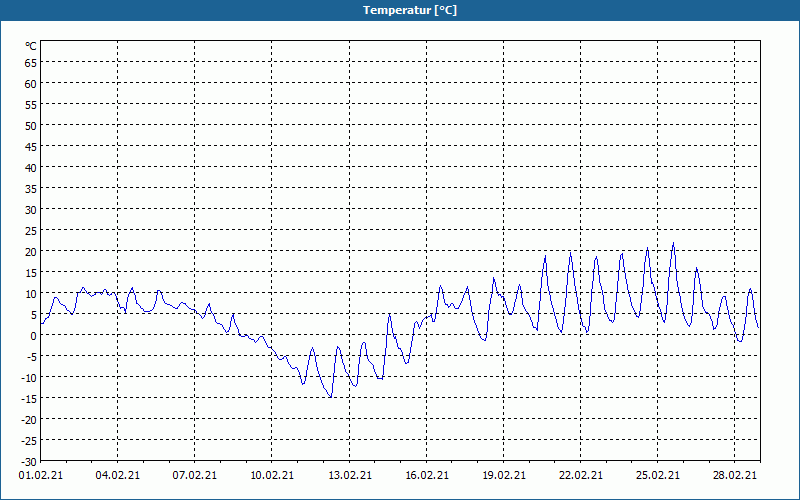
Task: Click the date label 22.02.21
Action: point(581,475)
